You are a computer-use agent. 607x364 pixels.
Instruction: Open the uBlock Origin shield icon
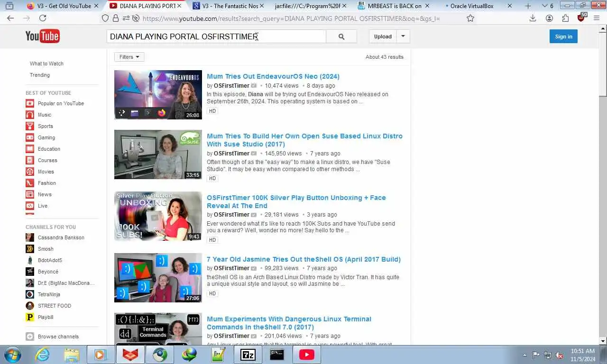pyautogui.click(x=582, y=18)
